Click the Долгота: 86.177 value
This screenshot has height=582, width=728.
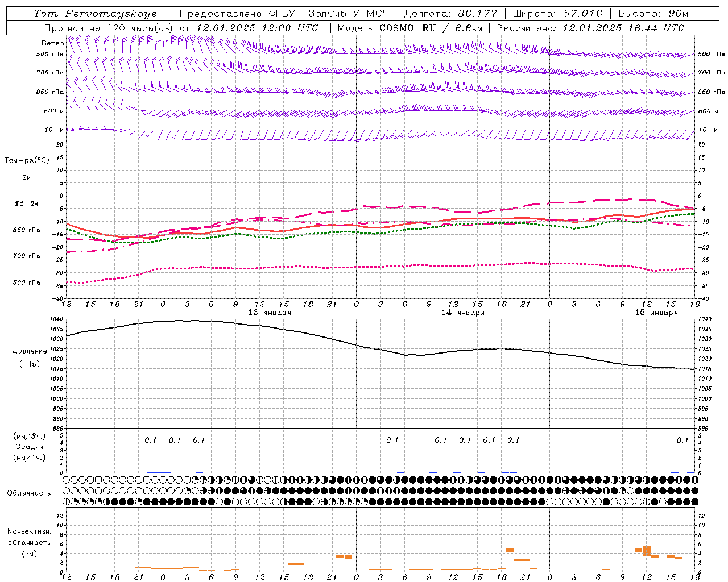click(450, 14)
